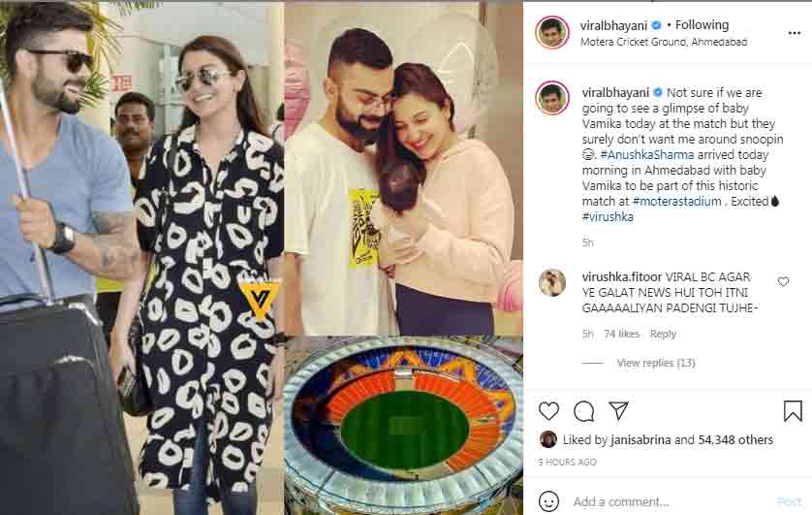The image size is (812, 515).
Task: Reply to virushka.fitoor comment
Action: 663,334
